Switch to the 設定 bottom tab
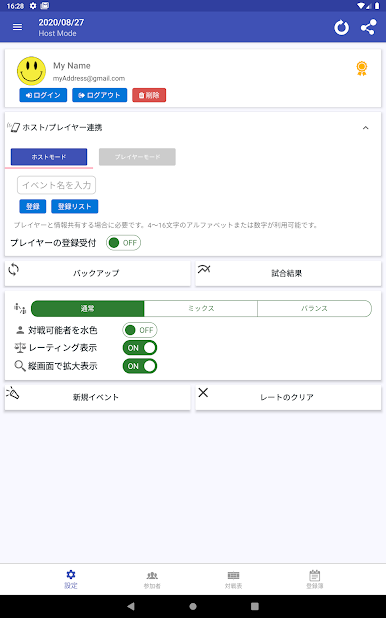This screenshot has height=618, width=386. 71,579
